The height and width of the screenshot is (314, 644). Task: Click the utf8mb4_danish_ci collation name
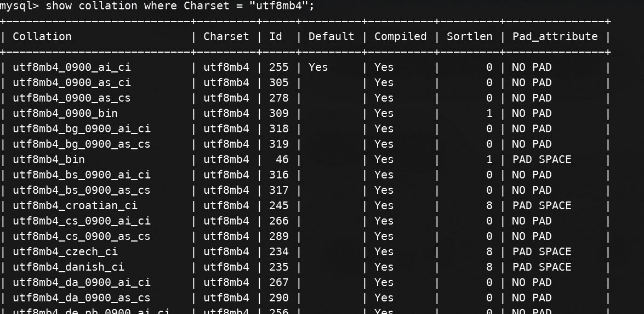tap(69, 267)
